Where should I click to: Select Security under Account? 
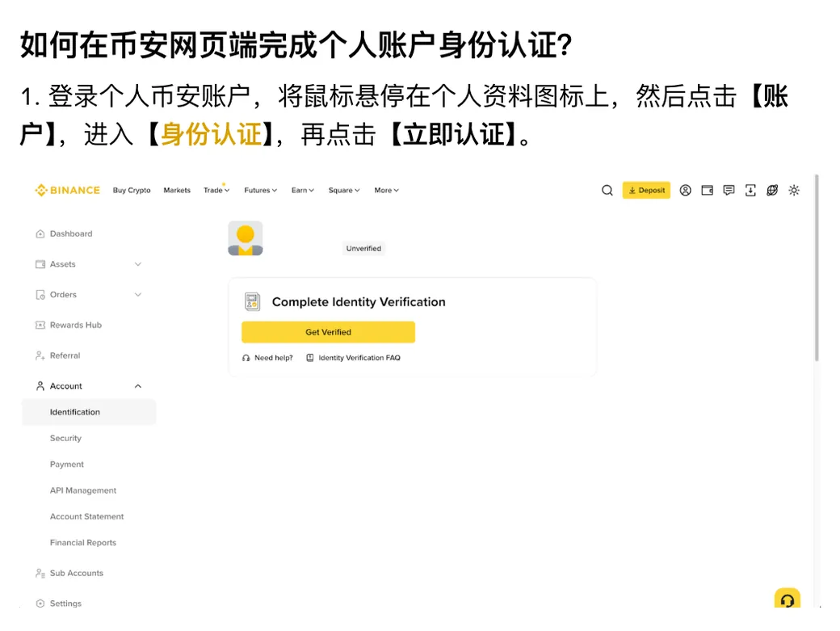tap(65, 438)
